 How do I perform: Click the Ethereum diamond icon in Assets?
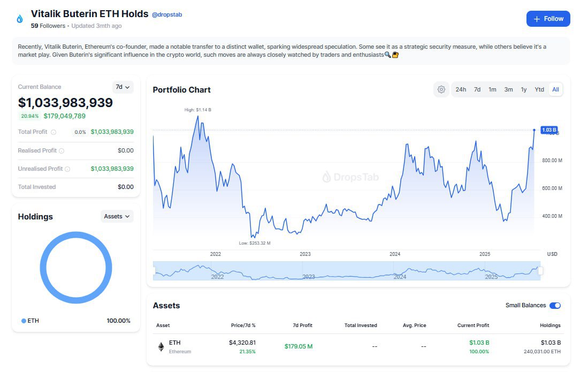click(x=161, y=346)
